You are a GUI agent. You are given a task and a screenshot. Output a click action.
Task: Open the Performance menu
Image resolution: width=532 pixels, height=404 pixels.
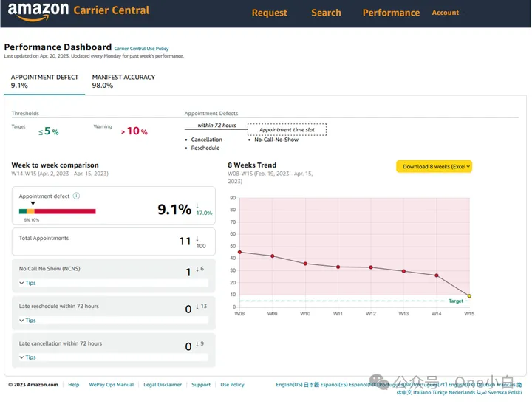391,13
